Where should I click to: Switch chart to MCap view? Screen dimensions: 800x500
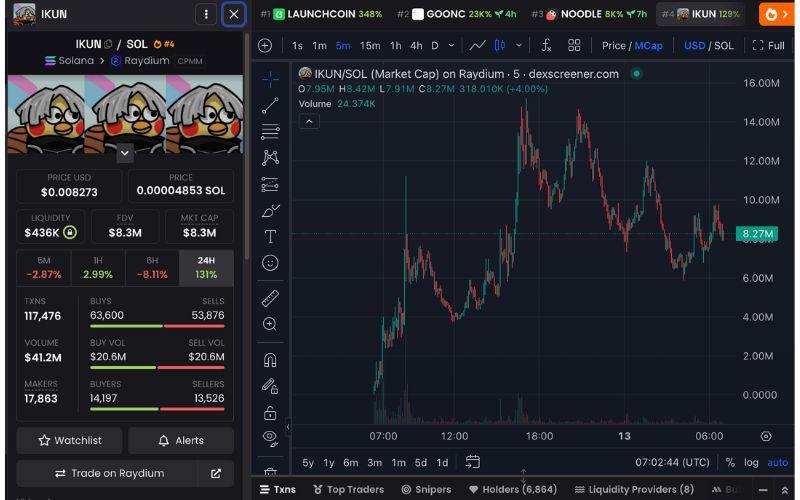click(x=648, y=45)
